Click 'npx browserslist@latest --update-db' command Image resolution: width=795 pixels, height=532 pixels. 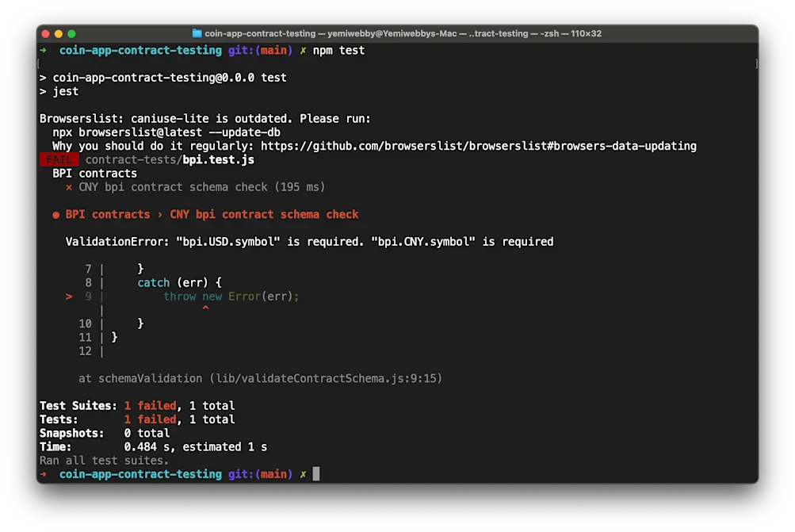(x=166, y=132)
